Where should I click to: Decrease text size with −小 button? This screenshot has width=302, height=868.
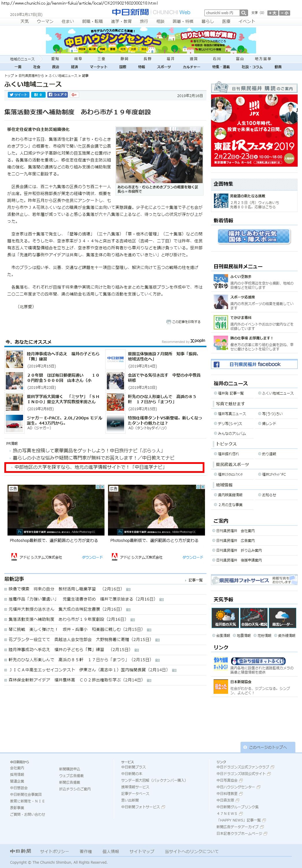click(284, 13)
